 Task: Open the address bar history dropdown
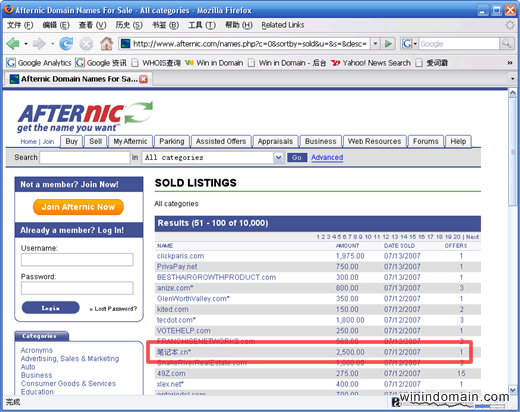click(x=375, y=44)
